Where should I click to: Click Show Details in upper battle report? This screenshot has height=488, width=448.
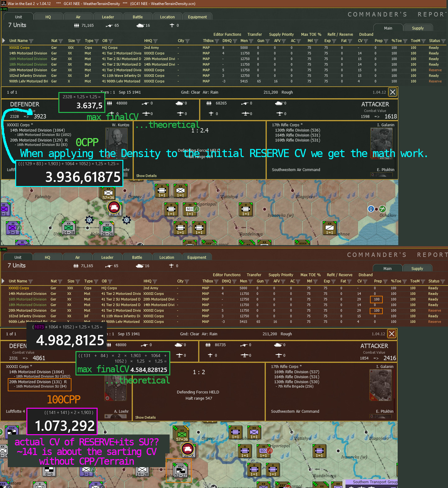point(146,176)
